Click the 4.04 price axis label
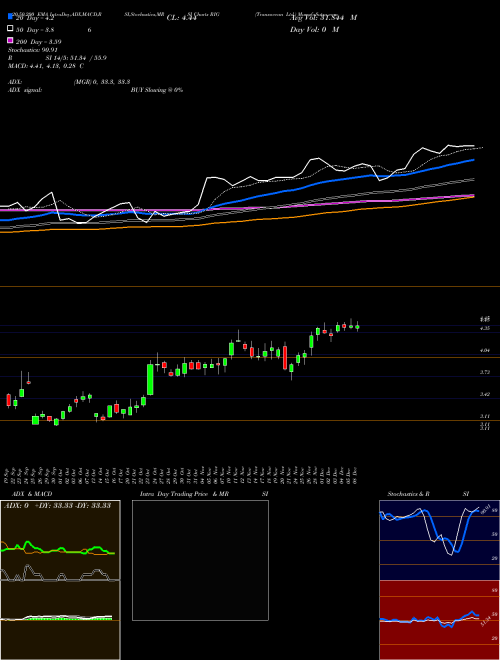The height and width of the screenshot is (660, 500). coord(485,350)
